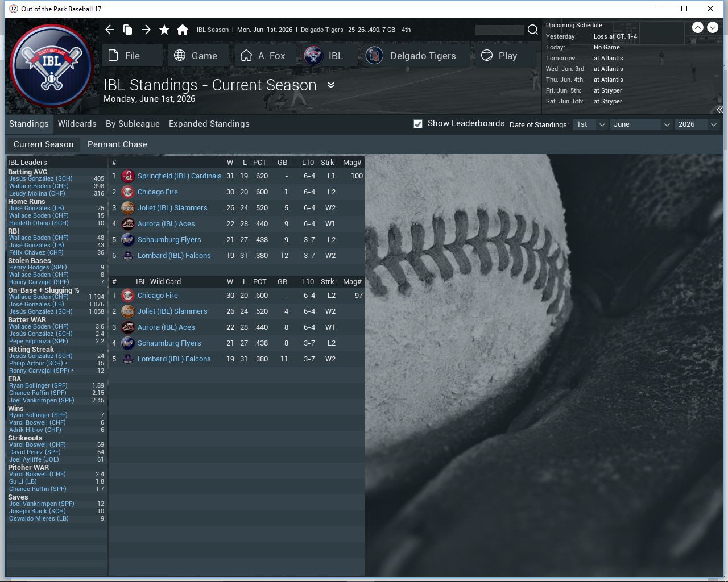Click Springfield Cardinals team logo in standings
Viewport: 728px width, 582px height.
click(x=128, y=176)
